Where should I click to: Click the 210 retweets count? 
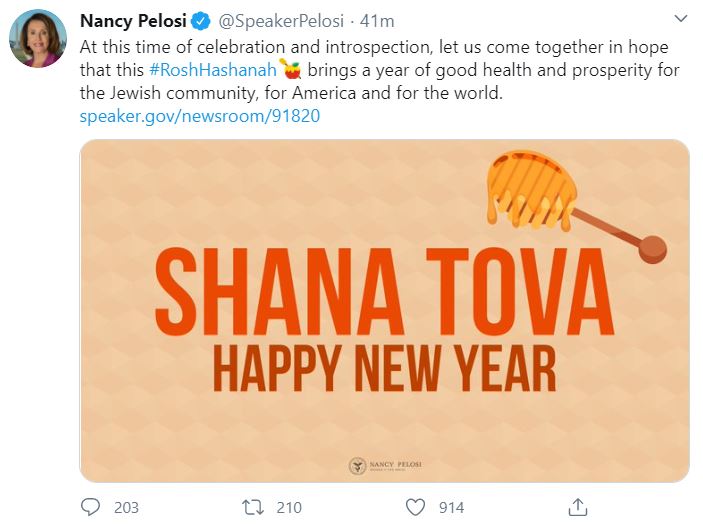click(289, 508)
